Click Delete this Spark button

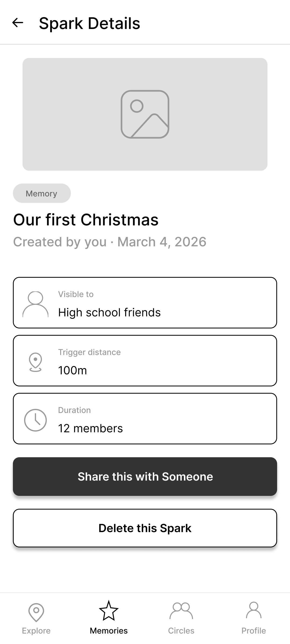[145, 528]
